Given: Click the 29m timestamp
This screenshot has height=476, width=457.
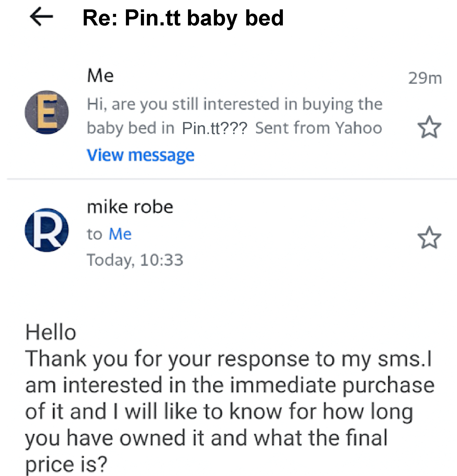Looking at the screenshot, I should (x=425, y=78).
